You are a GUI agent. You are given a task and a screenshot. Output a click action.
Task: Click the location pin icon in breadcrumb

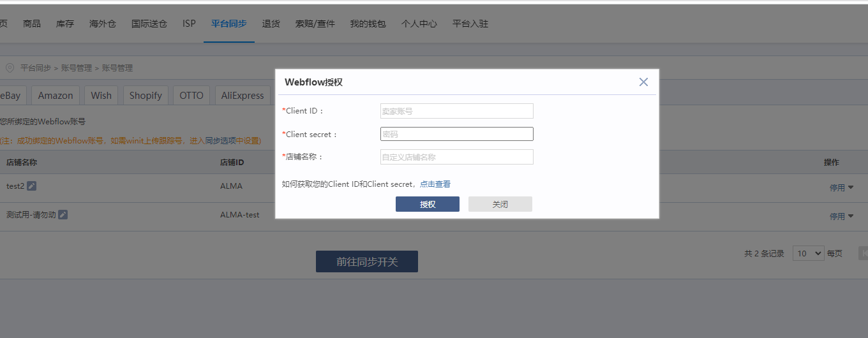tap(10, 68)
